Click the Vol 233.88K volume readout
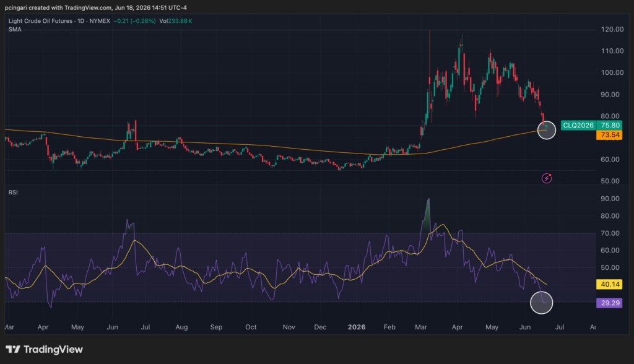Image resolution: width=634 pixels, height=364 pixels. (x=175, y=21)
